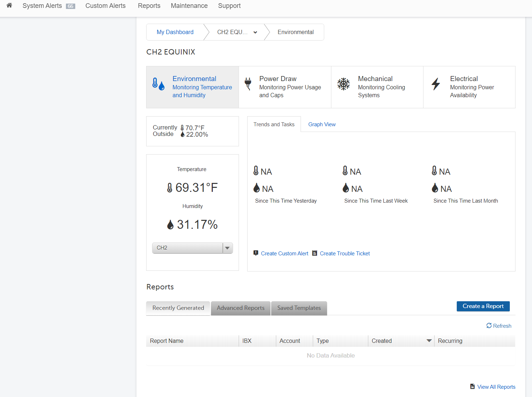Sort by the Recurring column header

pyautogui.click(x=475, y=341)
